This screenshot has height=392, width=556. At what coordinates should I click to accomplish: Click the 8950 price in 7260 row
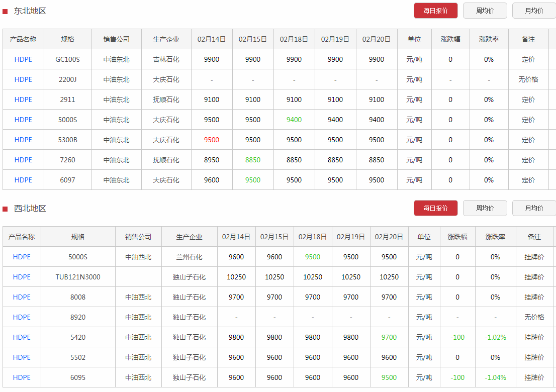[x=211, y=160]
